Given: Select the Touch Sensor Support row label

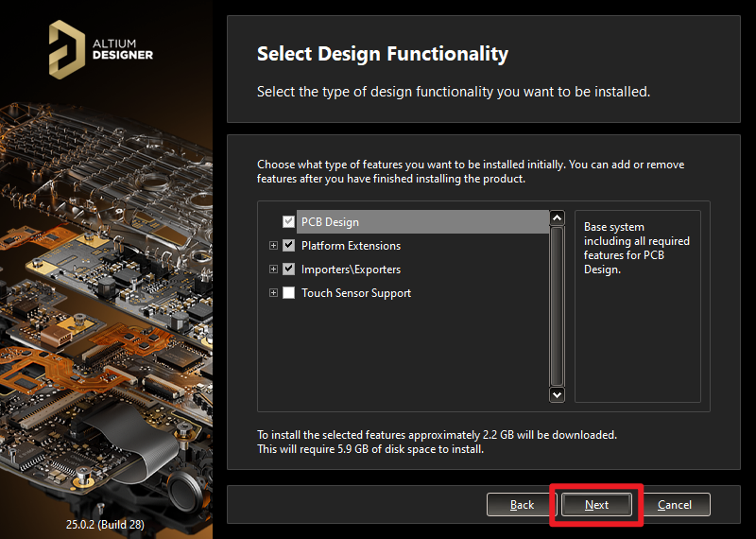Looking at the screenshot, I should tap(356, 293).
